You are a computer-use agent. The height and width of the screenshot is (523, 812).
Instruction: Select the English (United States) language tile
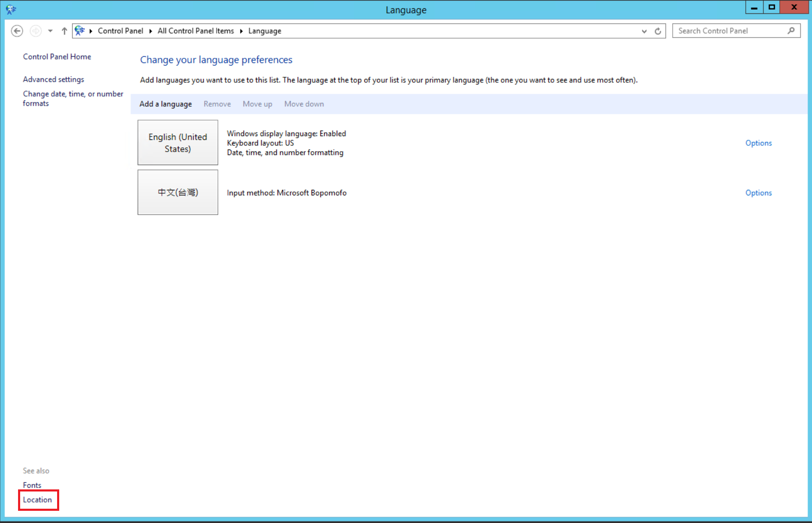178,143
